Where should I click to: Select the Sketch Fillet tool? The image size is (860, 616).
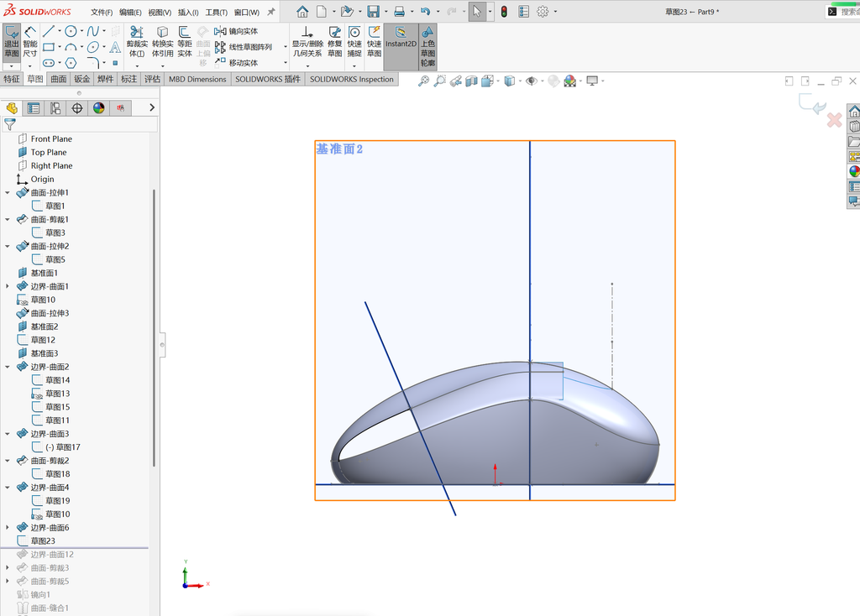(93, 62)
